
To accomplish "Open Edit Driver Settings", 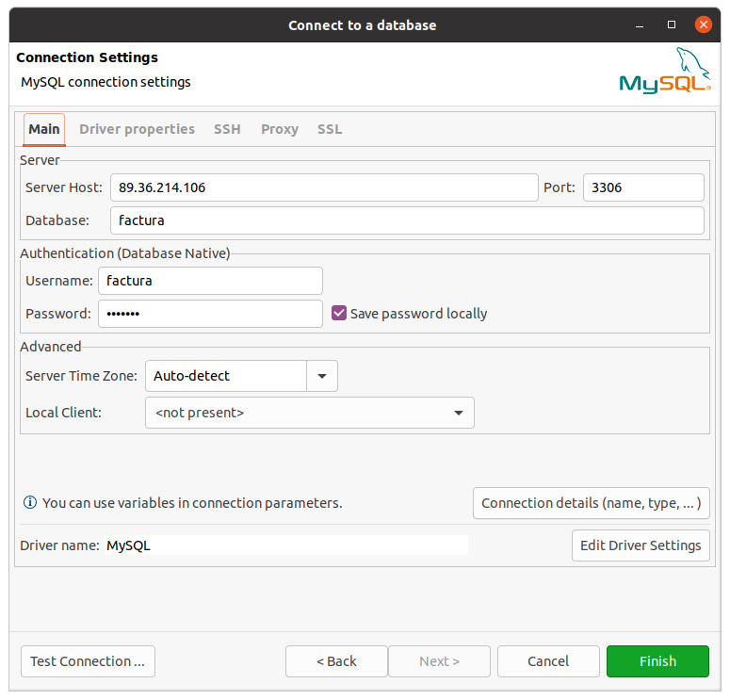I will [x=641, y=545].
